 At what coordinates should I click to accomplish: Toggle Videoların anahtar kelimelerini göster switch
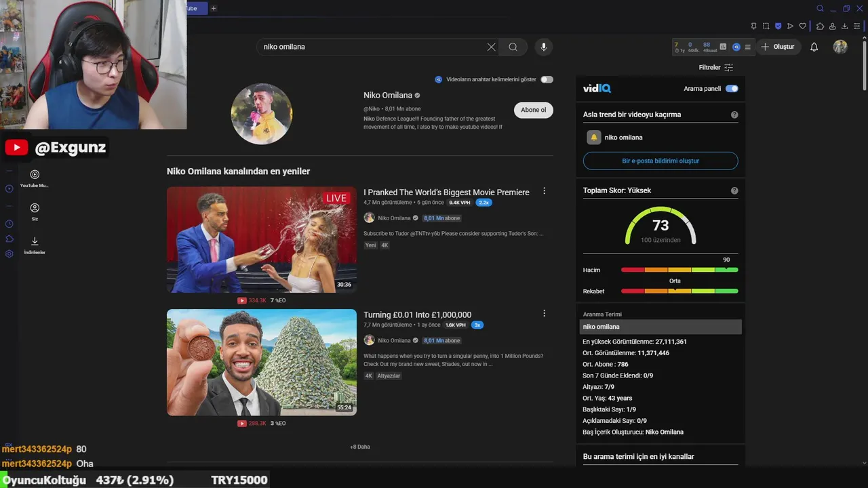(x=547, y=79)
